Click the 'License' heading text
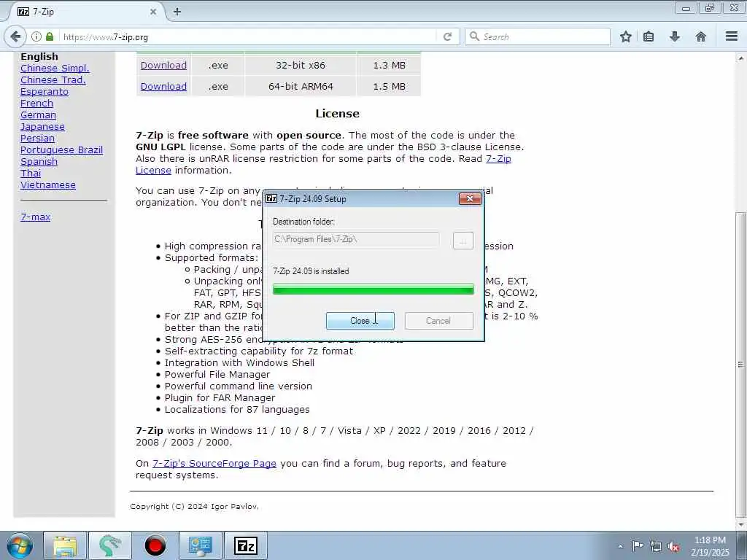The image size is (747, 560). tap(337, 113)
